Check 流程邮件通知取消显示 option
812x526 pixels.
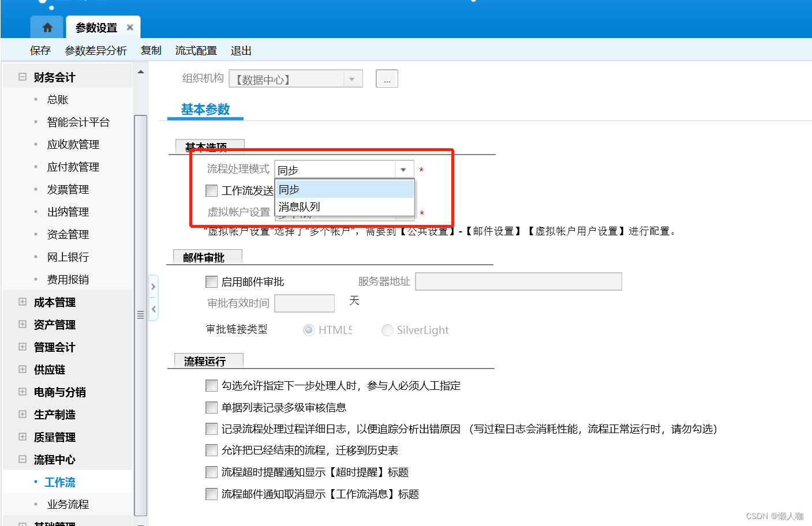click(212, 494)
